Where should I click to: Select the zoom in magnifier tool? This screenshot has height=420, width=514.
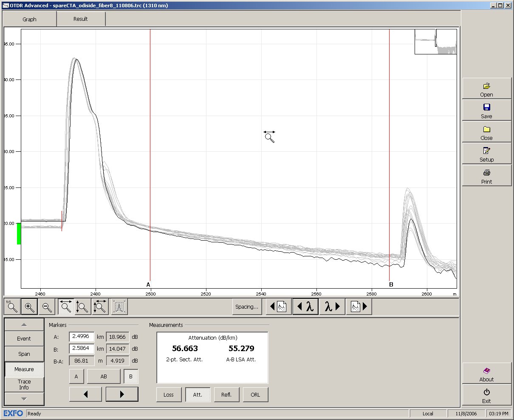pyautogui.click(x=29, y=306)
